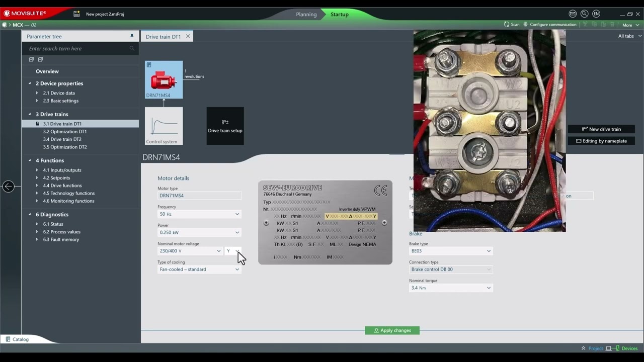Collapse the 6 Diagnostics section
Viewport: 644px width, 362px height.
[x=30, y=214]
